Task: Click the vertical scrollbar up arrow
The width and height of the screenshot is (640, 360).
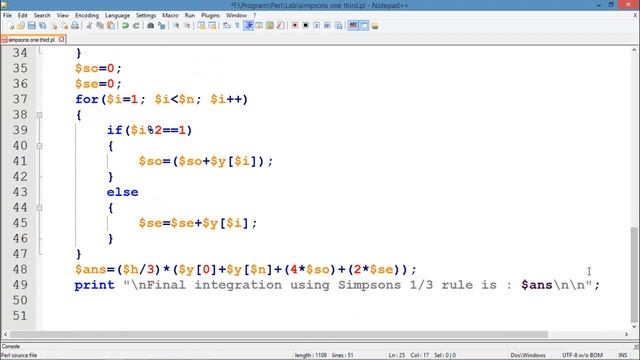Action: pos(634,50)
